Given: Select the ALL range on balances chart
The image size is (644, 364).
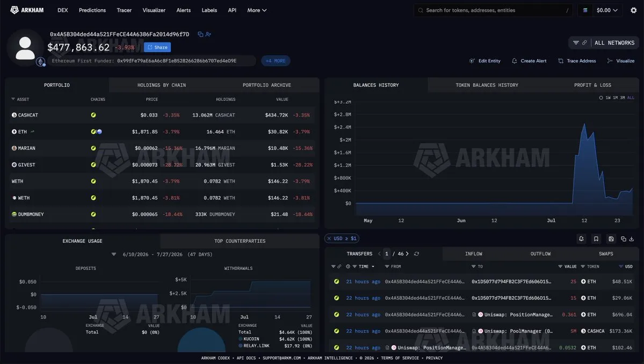Looking at the screenshot, I should [631, 98].
